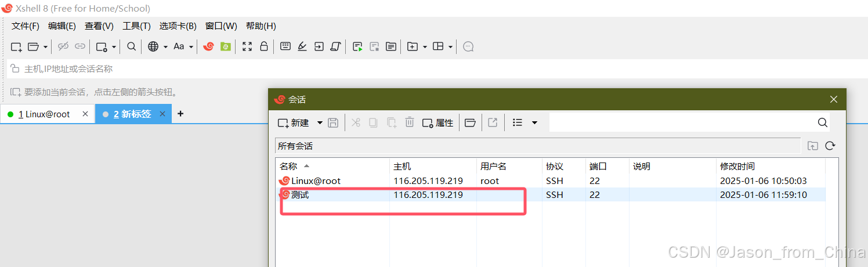Click the pane layout icon
Viewport: 868px width, 267px height.
439,46
